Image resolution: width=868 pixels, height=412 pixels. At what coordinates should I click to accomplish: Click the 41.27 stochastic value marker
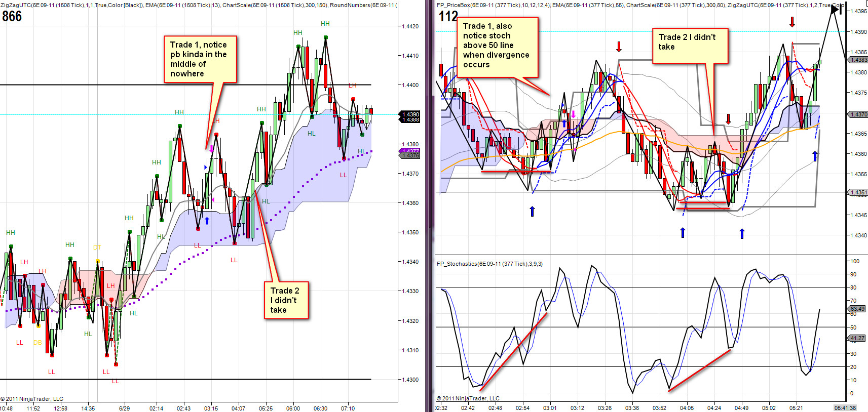pos(857,338)
